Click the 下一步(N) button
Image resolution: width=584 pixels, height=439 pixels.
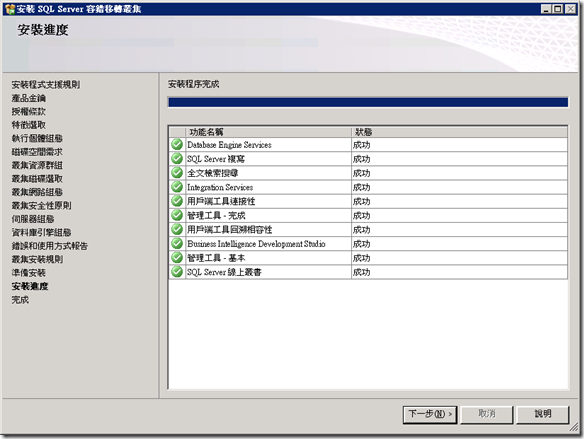[x=430, y=414]
